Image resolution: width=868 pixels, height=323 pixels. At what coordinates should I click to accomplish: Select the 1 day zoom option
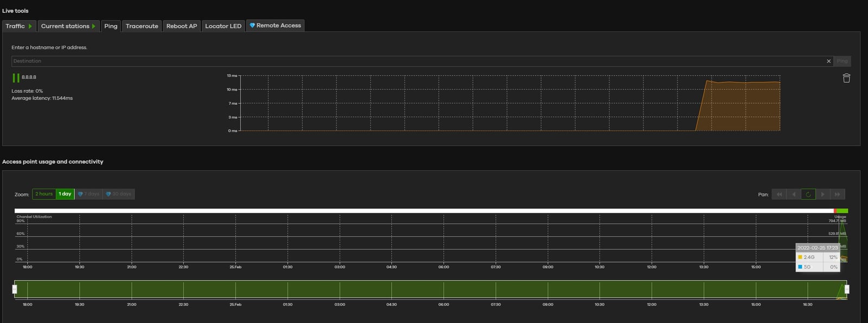click(65, 194)
